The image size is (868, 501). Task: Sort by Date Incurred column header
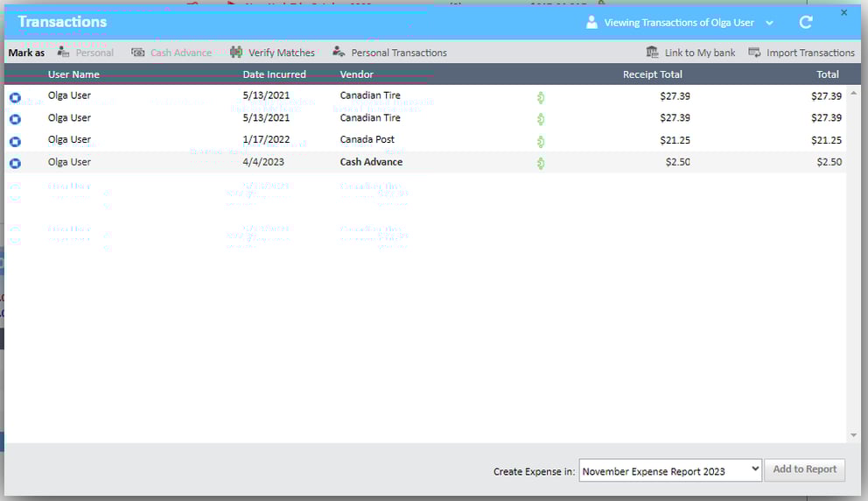coord(274,74)
